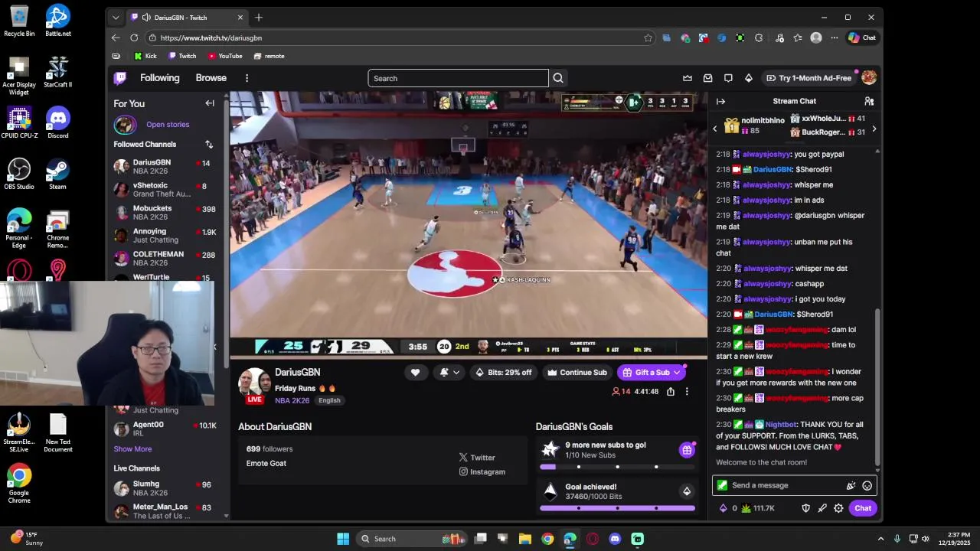Click the search magnifier button
Image resolution: width=980 pixels, height=551 pixels.
click(558, 78)
